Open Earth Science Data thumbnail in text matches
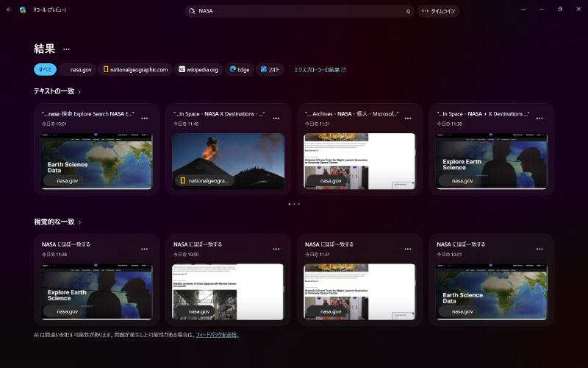The image size is (588, 368). pos(96,161)
